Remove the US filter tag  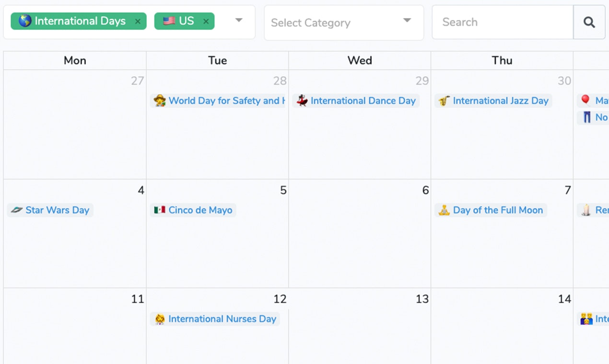[206, 21]
